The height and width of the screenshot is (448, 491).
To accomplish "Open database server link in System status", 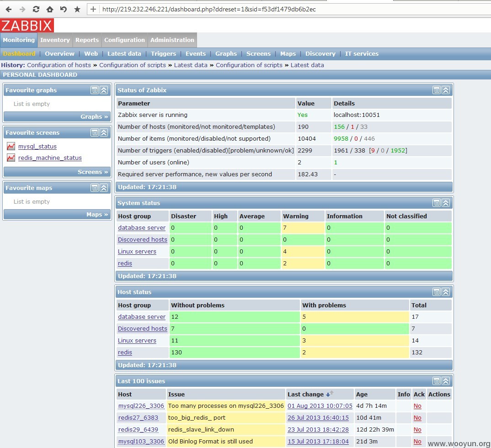I will (x=142, y=228).
